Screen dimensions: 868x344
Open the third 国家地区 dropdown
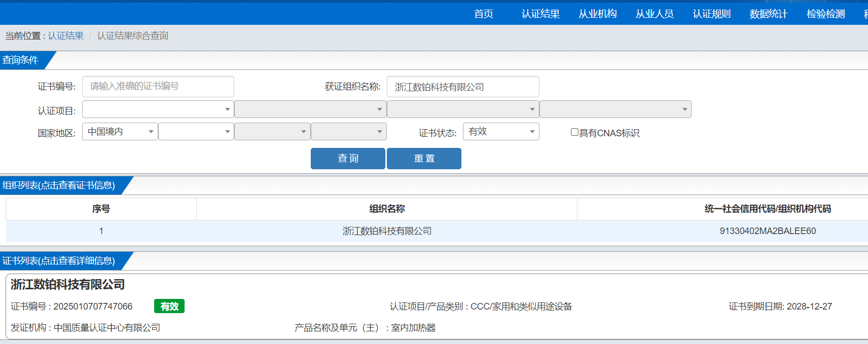[x=272, y=132]
